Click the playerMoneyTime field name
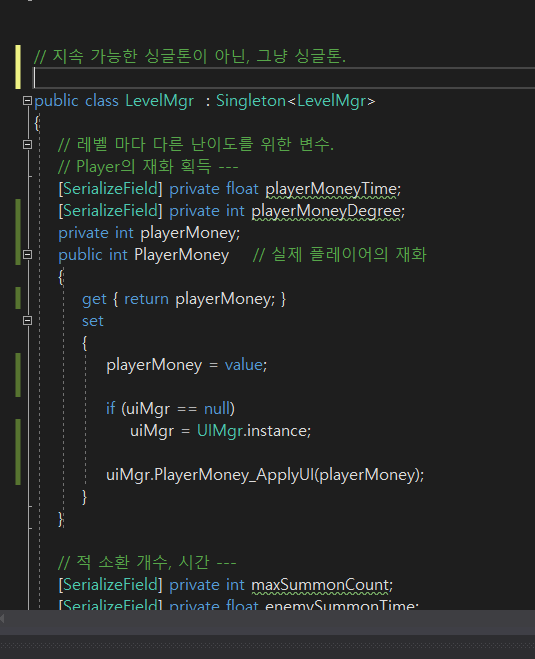 pos(331,189)
